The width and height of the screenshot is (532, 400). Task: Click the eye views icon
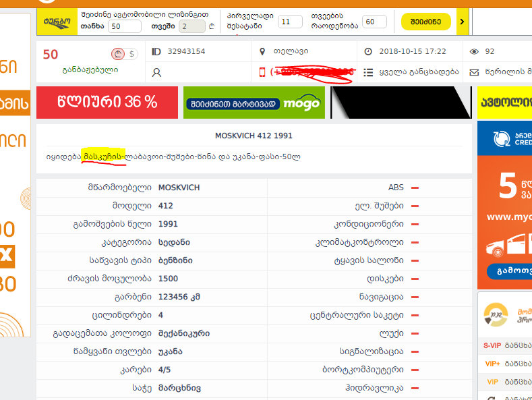pyautogui.click(x=474, y=52)
